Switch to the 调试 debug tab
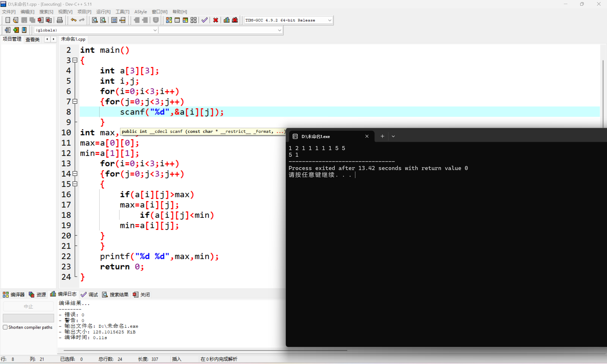Screen dimensions: 607x364 point(90,294)
